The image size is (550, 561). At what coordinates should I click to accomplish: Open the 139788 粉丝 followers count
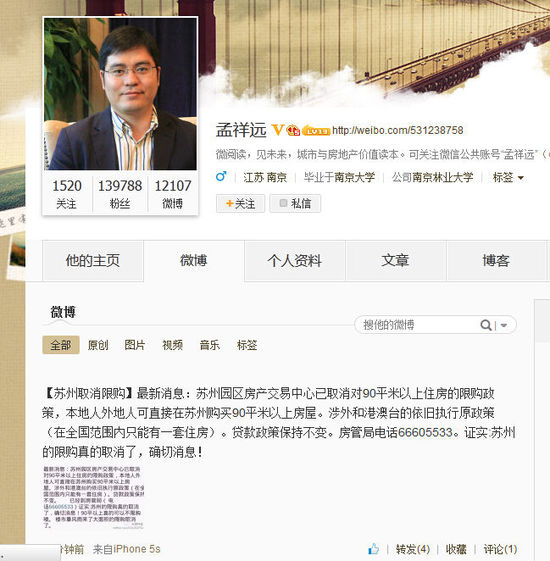[x=120, y=194]
